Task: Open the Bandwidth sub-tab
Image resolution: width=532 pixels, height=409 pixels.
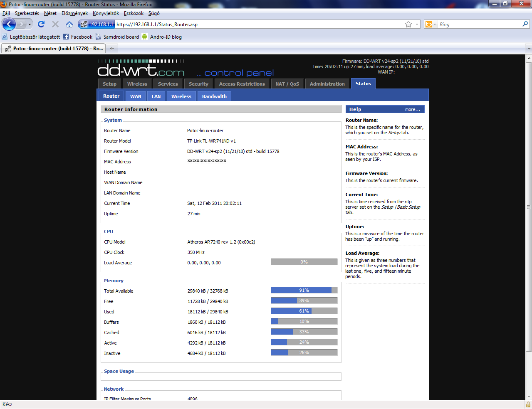Action: coord(214,96)
